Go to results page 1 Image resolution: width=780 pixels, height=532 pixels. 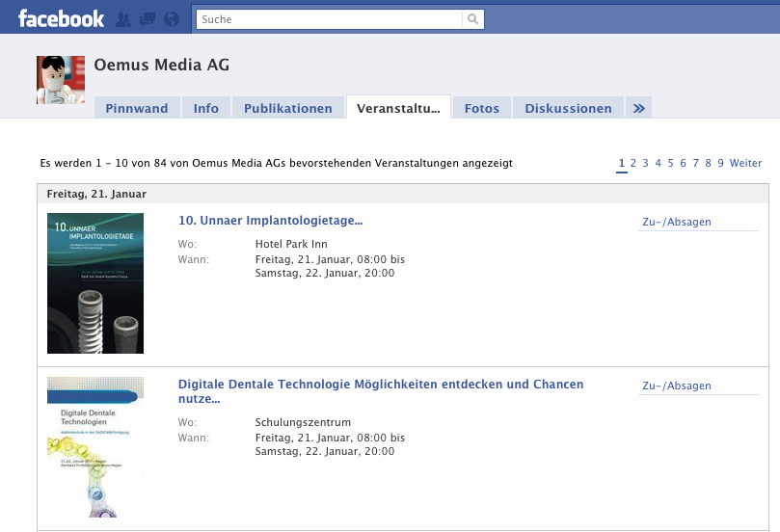[x=621, y=163]
